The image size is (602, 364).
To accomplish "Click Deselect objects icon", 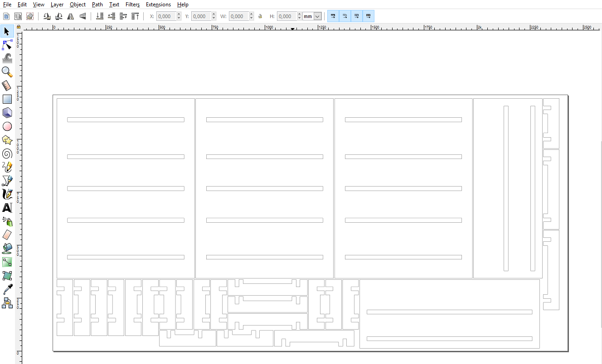I will 30,16.
